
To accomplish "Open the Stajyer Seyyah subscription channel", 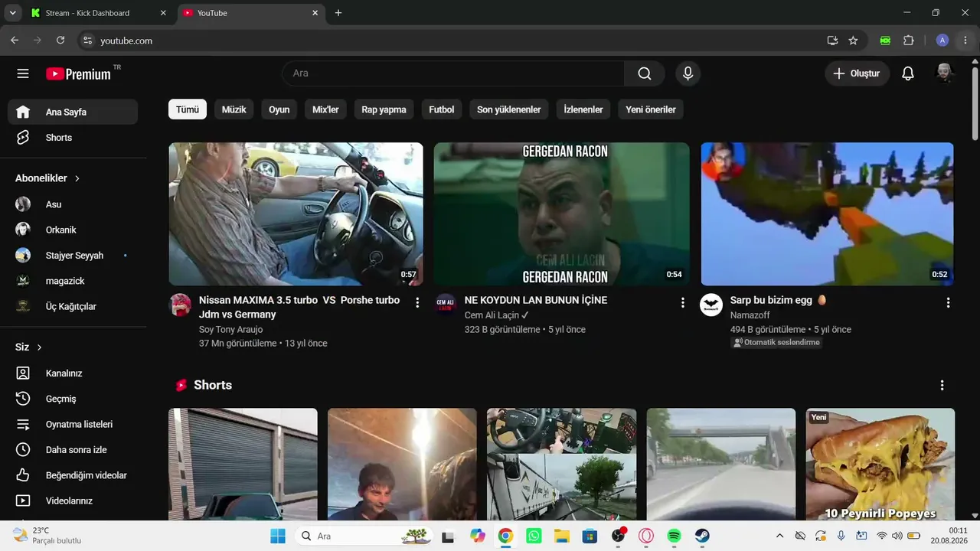I will pos(73,256).
